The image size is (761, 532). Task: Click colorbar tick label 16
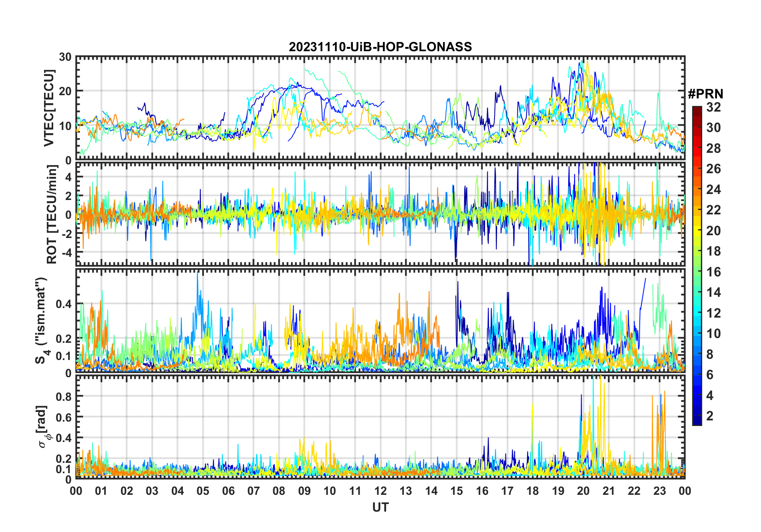[x=713, y=272]
